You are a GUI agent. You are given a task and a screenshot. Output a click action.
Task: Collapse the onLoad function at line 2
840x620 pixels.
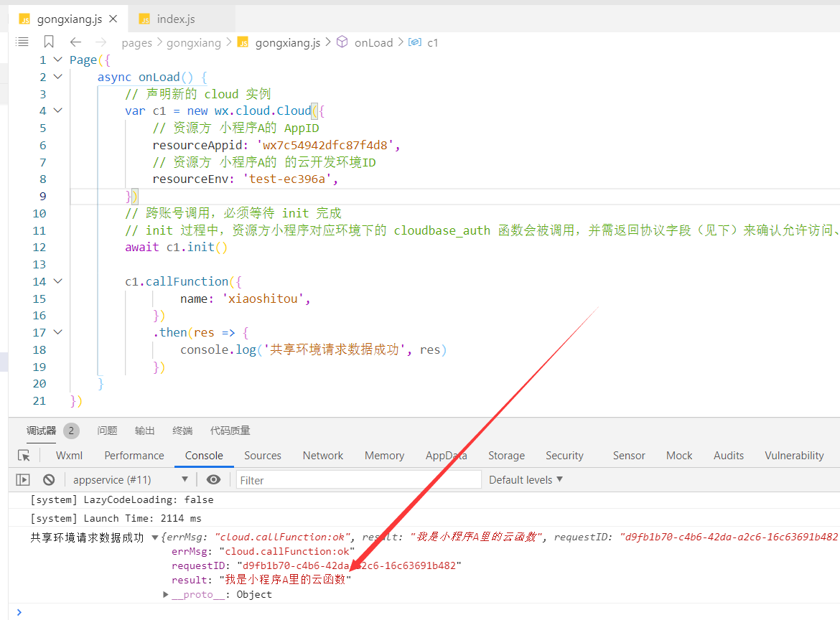[58, 77]
